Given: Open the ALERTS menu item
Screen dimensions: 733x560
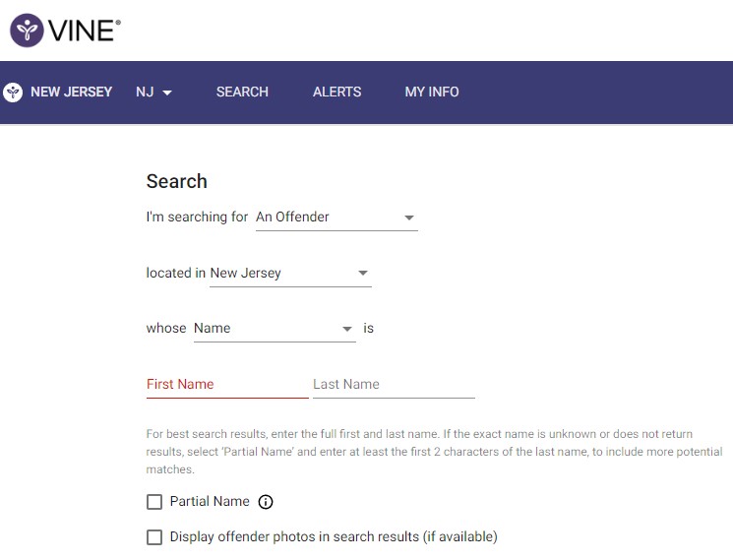Looking at the screenshot, I should pyautogui.click(x=336, y=93).
